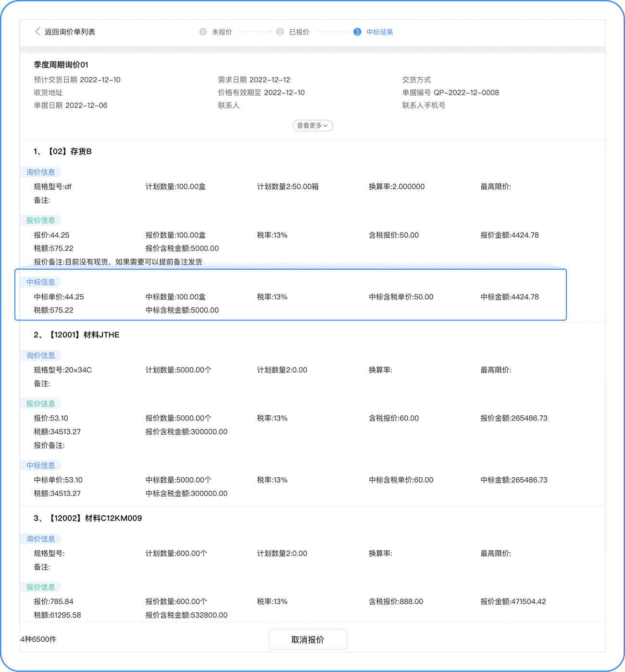Click the step 1 circle icon
This screenshot has height=672, width=625.
tap(203, 32)
